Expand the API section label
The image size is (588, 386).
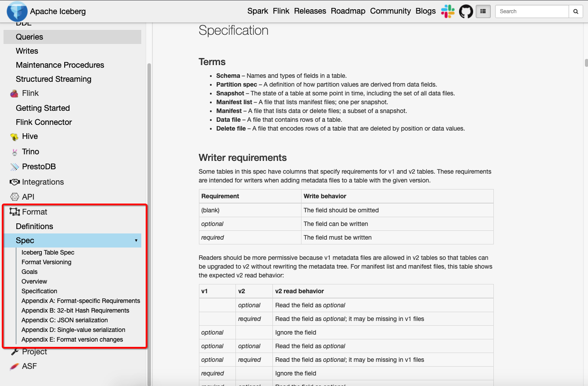[28, 197]
